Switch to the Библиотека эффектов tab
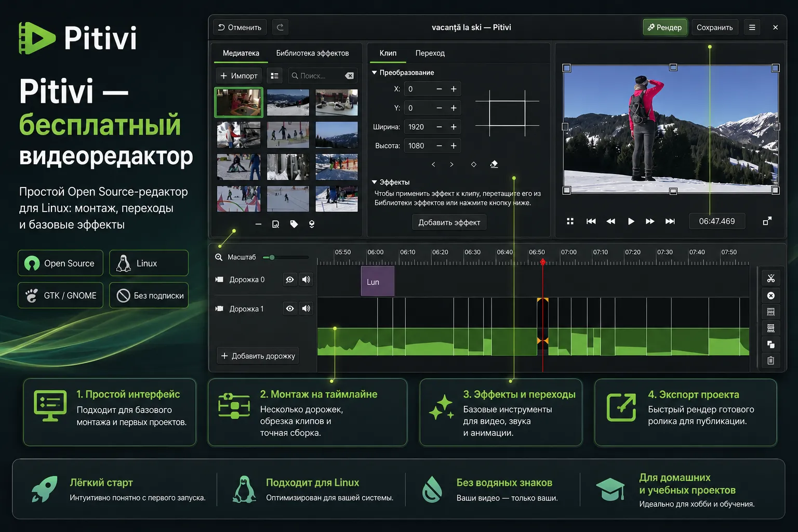 (312, 53)
